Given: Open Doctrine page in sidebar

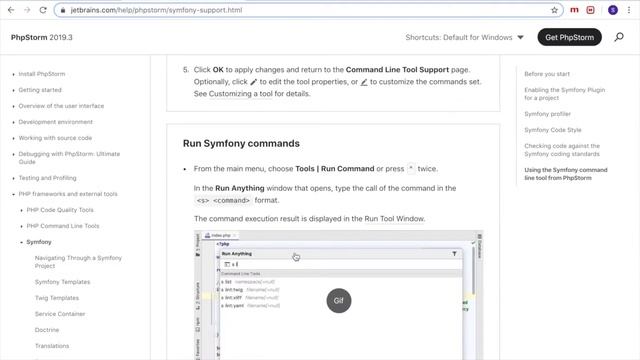Looking at the screenshot, I should tap(47, 330).
